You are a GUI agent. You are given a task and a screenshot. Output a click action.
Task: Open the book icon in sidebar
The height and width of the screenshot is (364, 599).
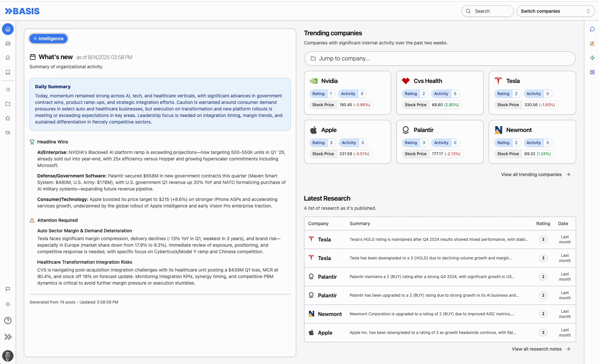(8, 72)
